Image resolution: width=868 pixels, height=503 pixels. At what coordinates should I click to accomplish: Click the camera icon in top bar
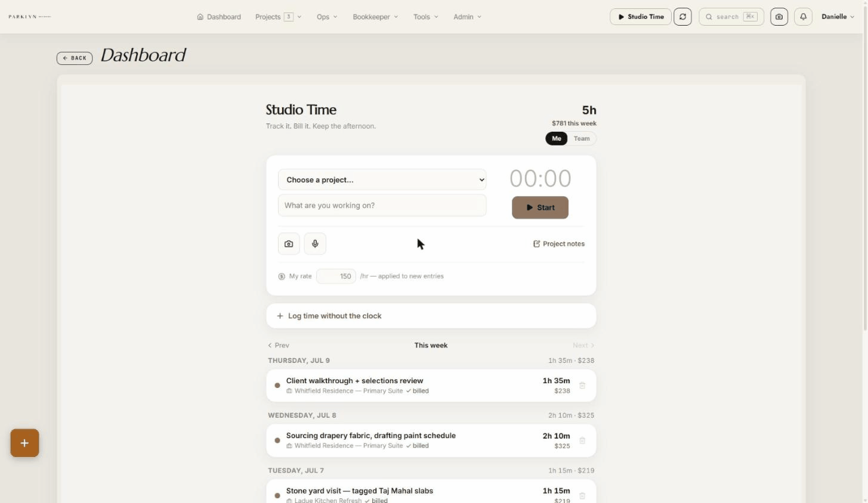pyautogui.click(x=779, y=17)
